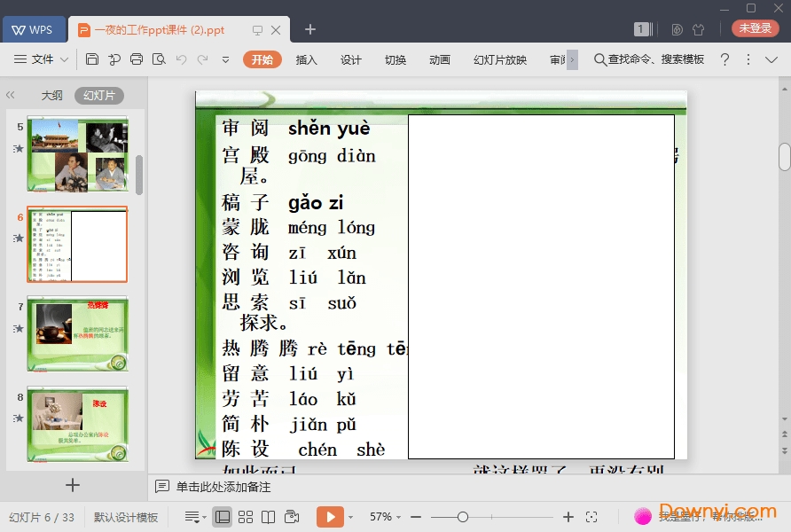Open the 插入 ribbon tab
The height and width of the screenshot is (532, 791).
306,59
